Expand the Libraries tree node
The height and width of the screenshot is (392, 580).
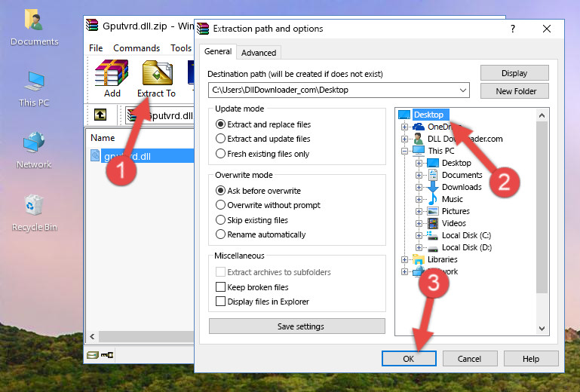tap(404, 259)
